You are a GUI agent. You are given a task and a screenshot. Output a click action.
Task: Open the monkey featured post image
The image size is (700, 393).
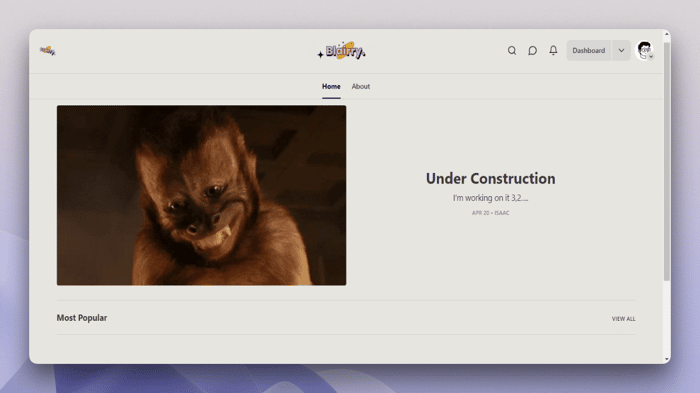point(201,195)
